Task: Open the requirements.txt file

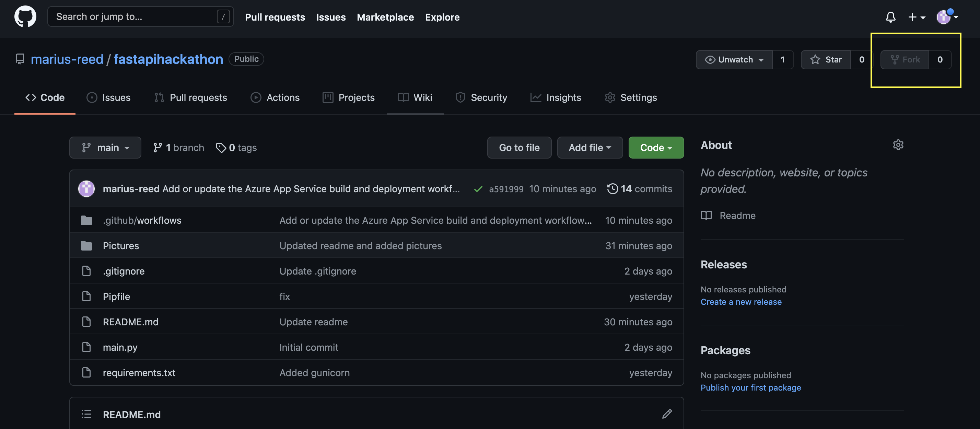Action: click(x=139, y=373)
